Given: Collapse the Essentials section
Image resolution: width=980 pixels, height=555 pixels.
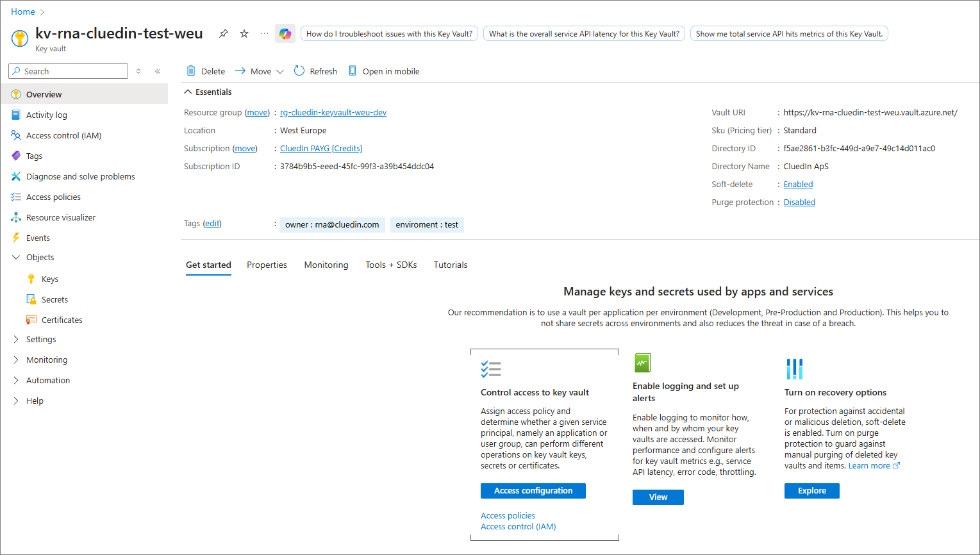Looking at the screenshot, I should coord(188,92).
